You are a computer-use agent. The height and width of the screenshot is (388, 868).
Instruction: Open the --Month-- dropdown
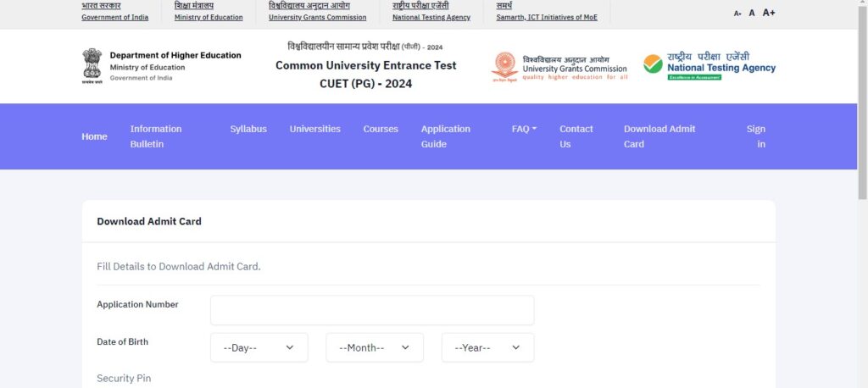(x=375, y=347)
